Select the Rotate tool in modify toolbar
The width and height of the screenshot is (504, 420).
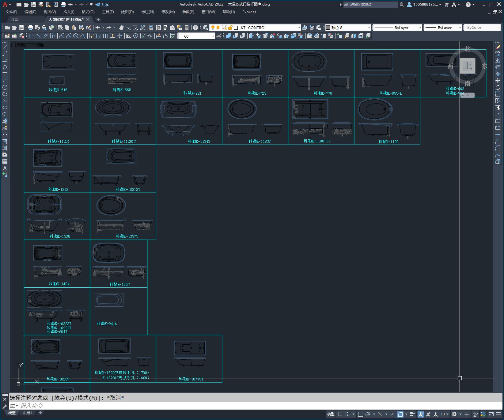pos(498,87)
